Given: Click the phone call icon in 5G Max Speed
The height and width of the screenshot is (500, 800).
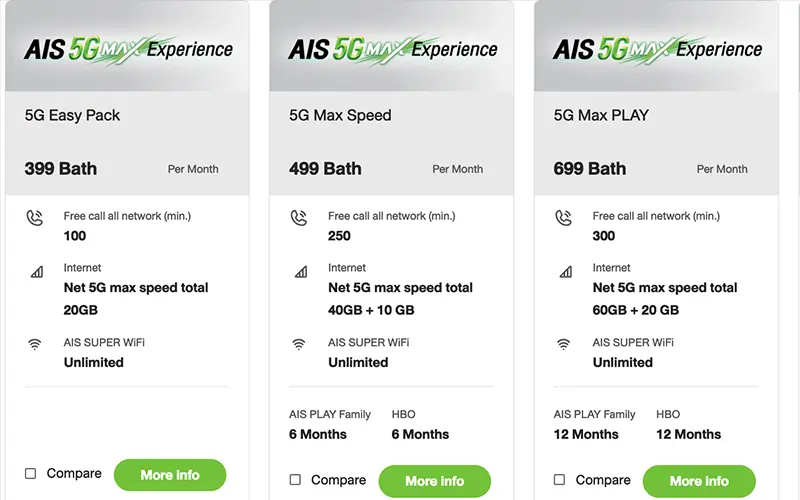Looking at the screenshot, I should pyautogui.click(x=299, y=218).
